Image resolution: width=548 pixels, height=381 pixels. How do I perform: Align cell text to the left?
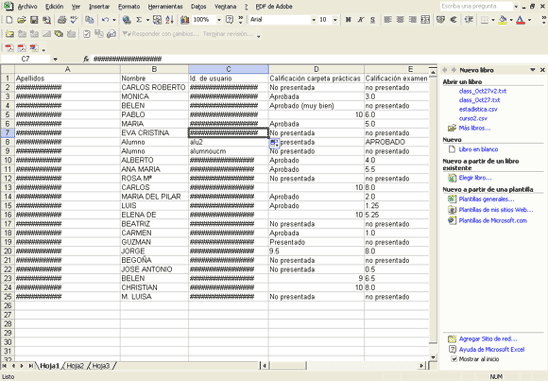coord(388,20)
